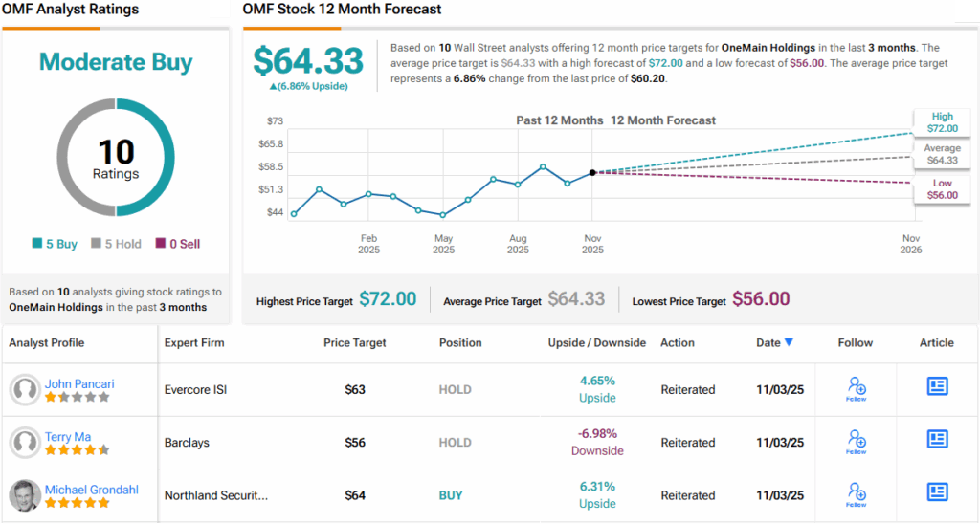This screenshot has height=524, width=980.
Task: Follow analyst Terry Ma
Action: (857, 441)
